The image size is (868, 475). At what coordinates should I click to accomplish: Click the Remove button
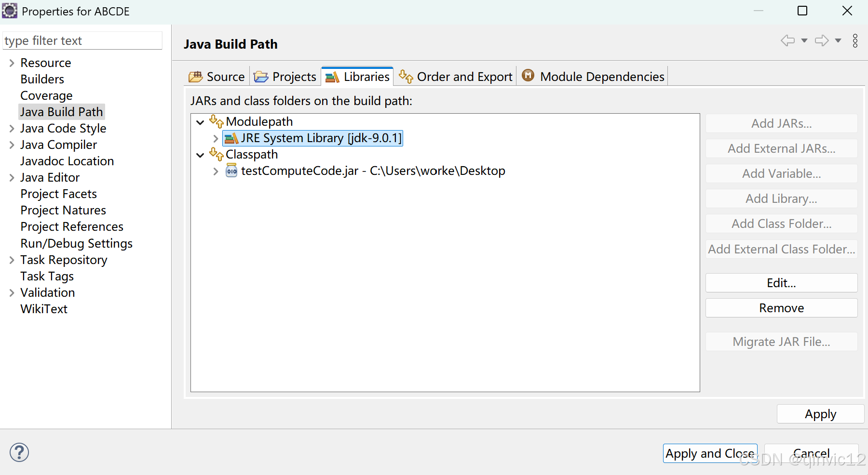781,308
